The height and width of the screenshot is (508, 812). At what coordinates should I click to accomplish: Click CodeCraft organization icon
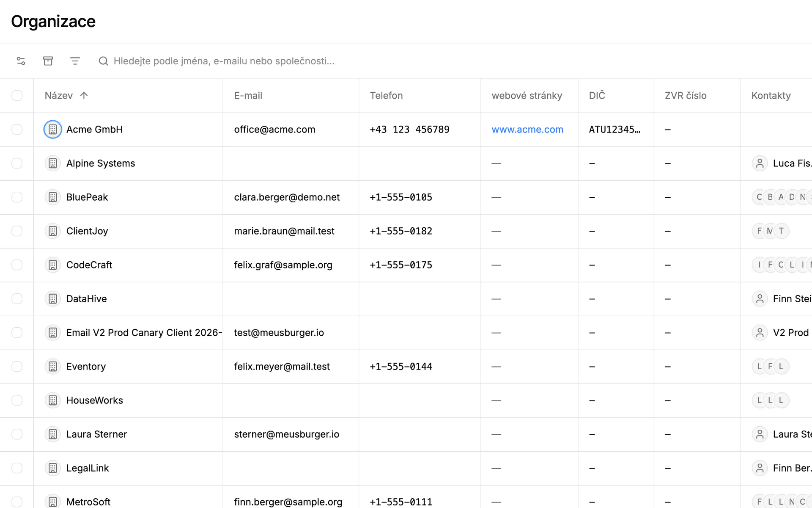(x=53, y=265)
